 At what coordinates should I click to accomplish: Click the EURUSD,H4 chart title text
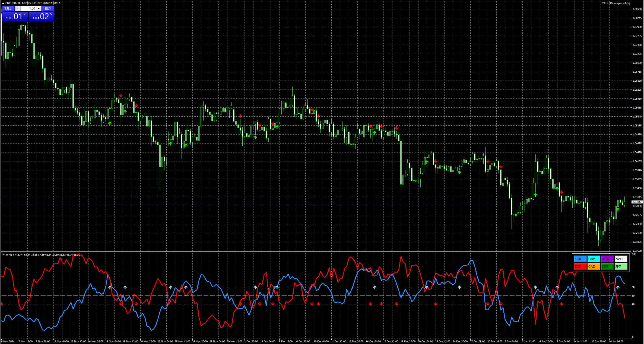[12, 3]
